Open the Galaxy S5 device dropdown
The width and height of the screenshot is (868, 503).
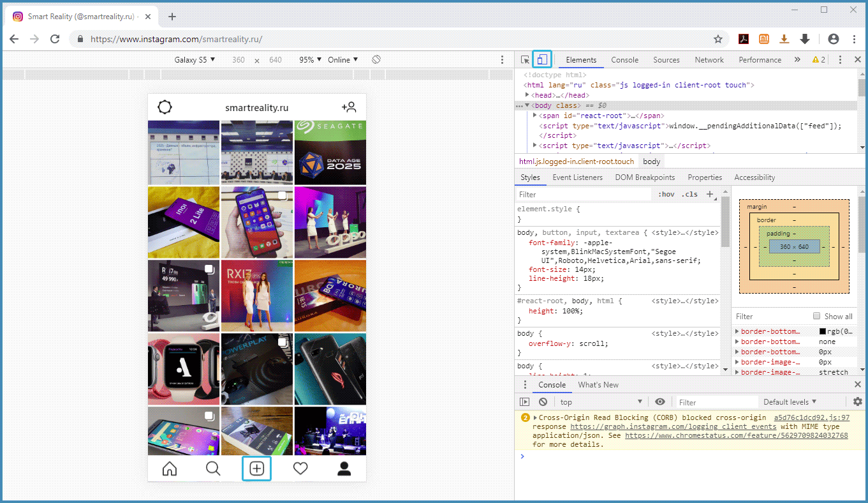click(x=195, y=59)
